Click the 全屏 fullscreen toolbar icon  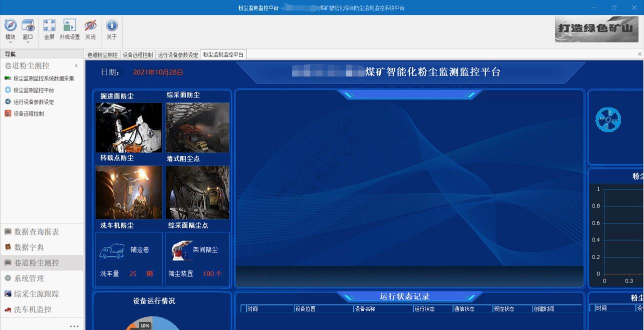tap(49, 25)
